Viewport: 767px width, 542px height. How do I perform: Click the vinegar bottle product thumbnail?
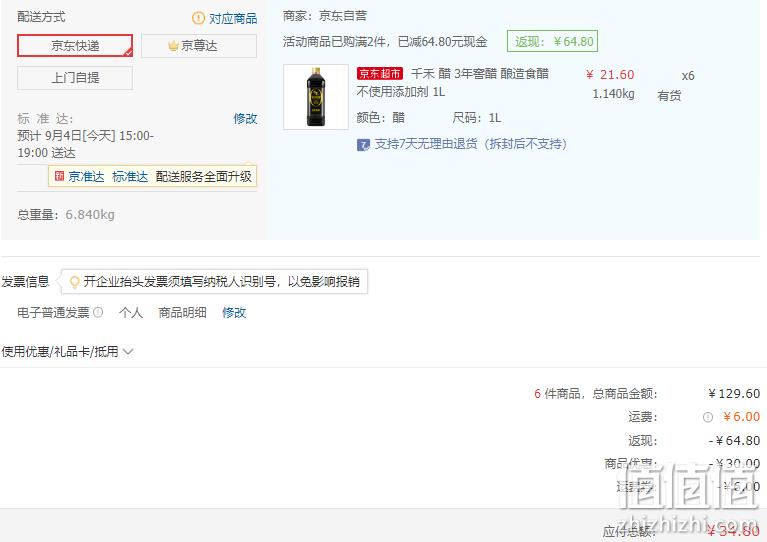point(316,97)
